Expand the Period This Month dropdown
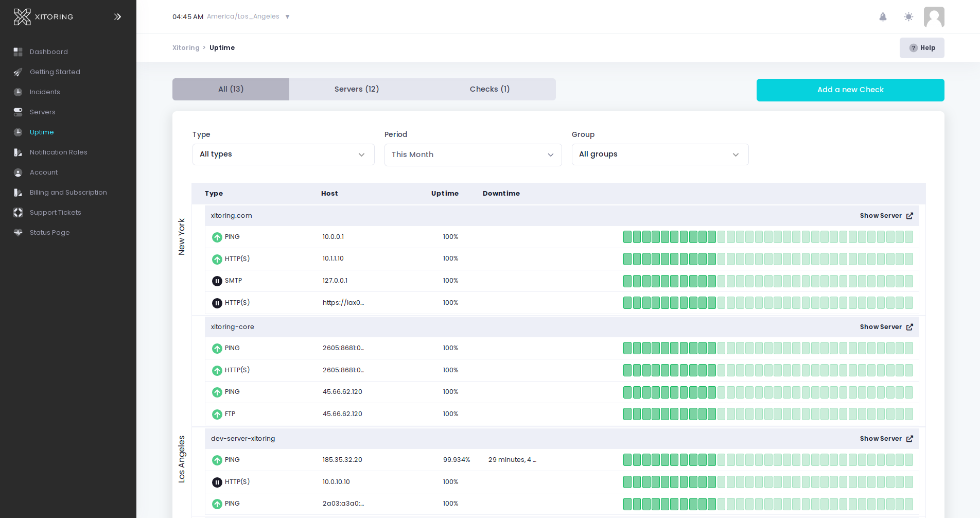Viewport: 980px width, 518px height. click(x=473, y=155)
